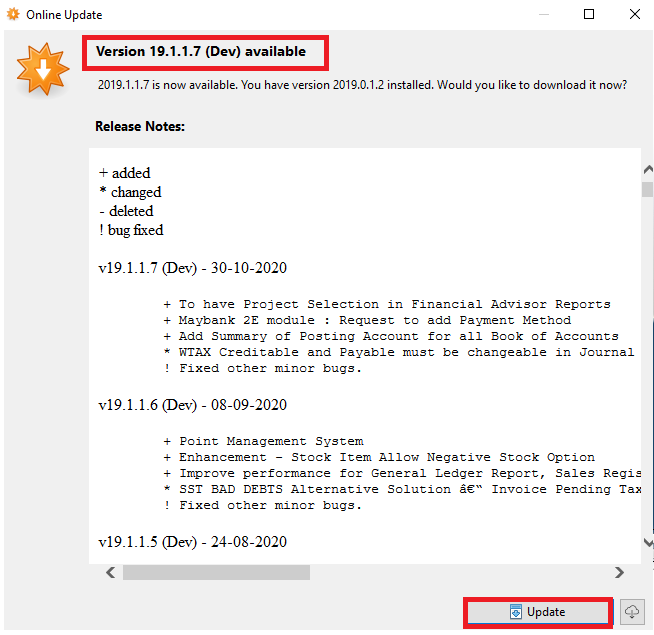This screenshot has width=654, height=635.
Task: Click the 'Release Notes:' label
Action: 140,126
